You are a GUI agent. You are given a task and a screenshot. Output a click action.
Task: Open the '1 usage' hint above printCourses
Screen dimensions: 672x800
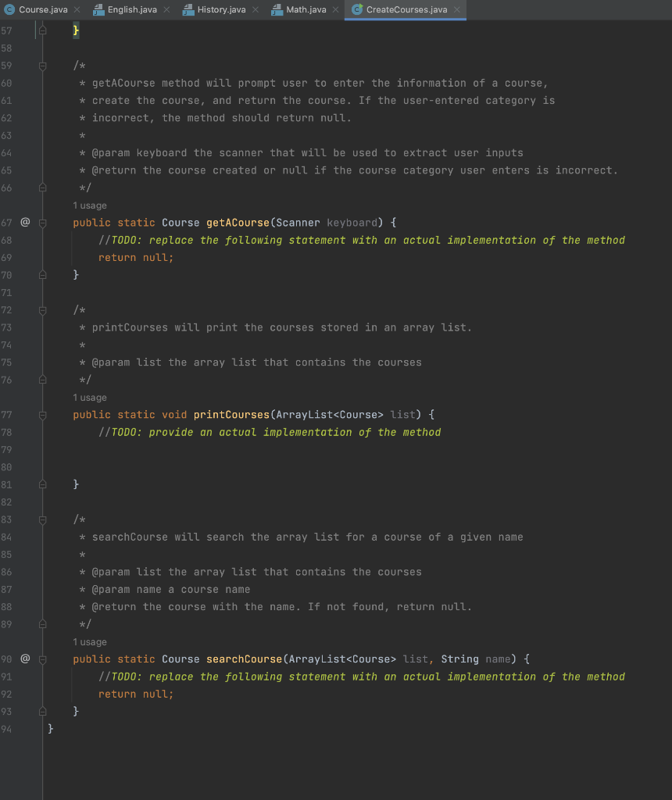coord(90,398)
